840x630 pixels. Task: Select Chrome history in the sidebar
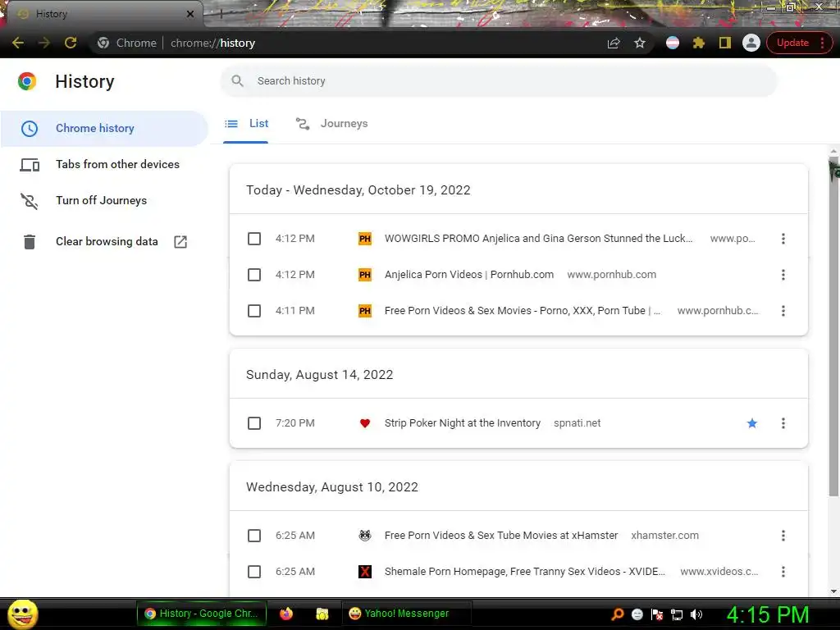[x=104, y=128]
